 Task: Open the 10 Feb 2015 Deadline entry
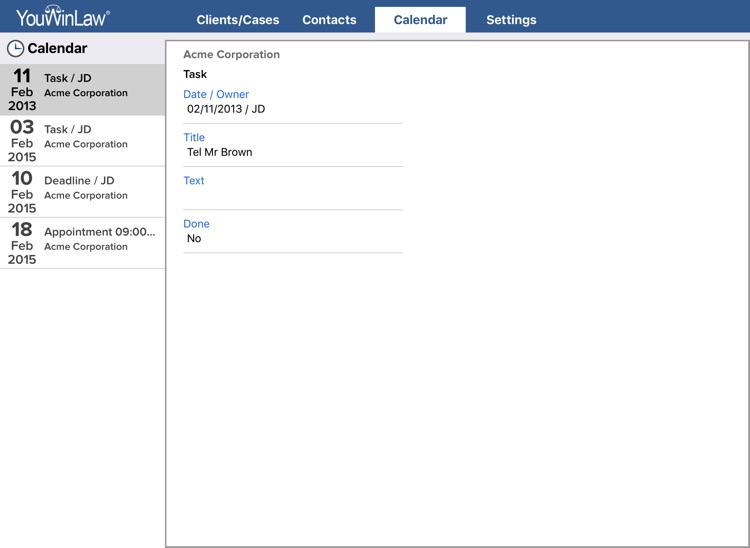[x=82, y=192]
